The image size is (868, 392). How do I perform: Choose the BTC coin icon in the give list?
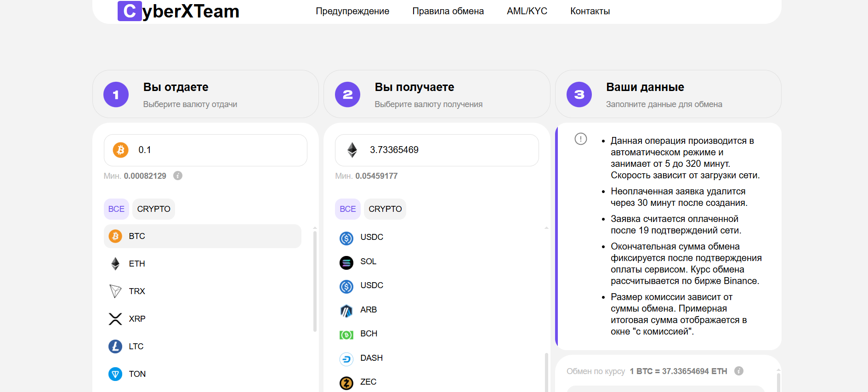click(x=115, y=236)
